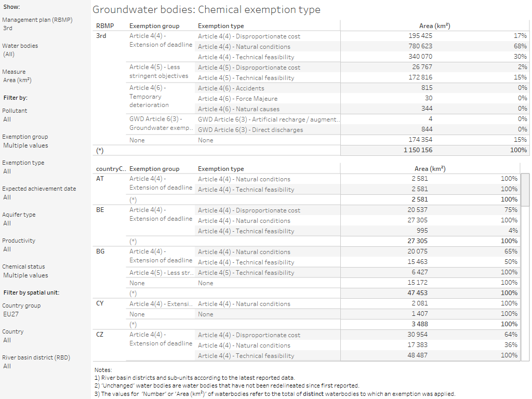The image size is (532, 399).
Task: Click the Area (km²) header of the country table
Action: pyautogui.click(x=430, y=169)
